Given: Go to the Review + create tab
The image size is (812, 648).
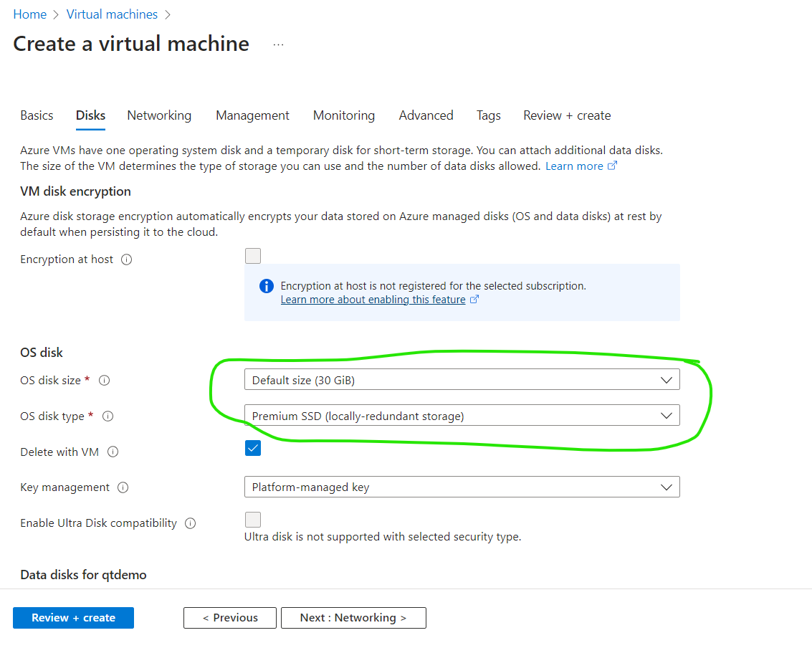Looking at the screenshot, I should coord(567,115).
